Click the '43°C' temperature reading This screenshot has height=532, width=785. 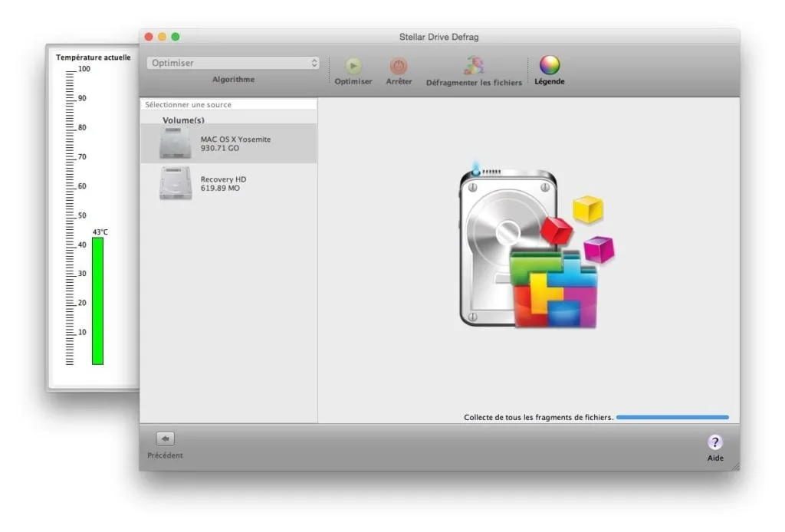pos(100,232)
